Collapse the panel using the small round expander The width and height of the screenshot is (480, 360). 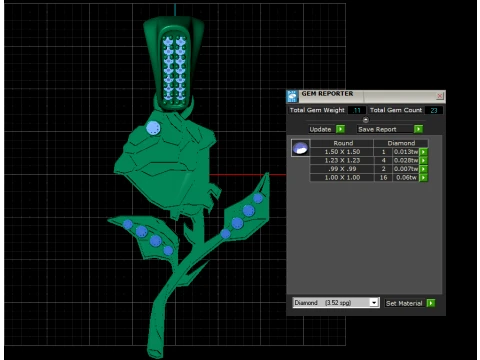[x=366, y=119]
